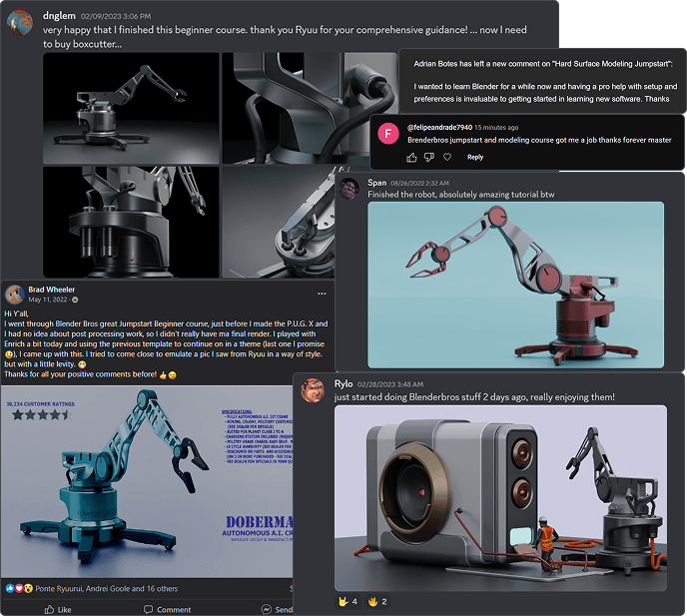Click the Brad Wheeler name link
This screenshot has width=687, height=616.
[x=52, y=290]
